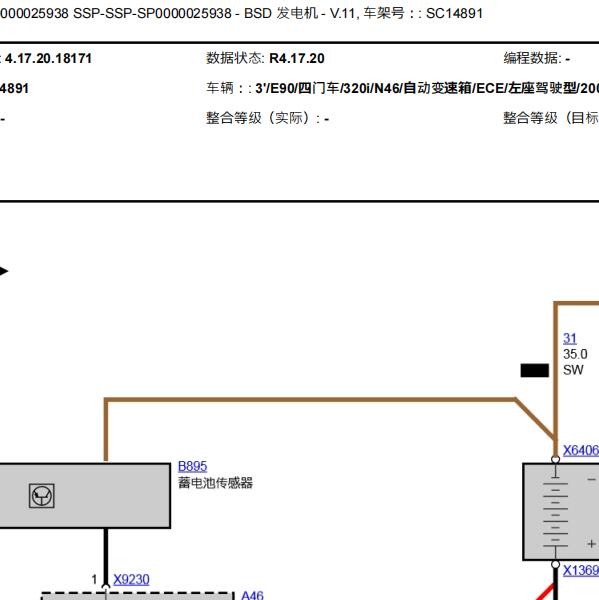Select pin number 1 at X9230
599x600 pixels.
(95, 579)
